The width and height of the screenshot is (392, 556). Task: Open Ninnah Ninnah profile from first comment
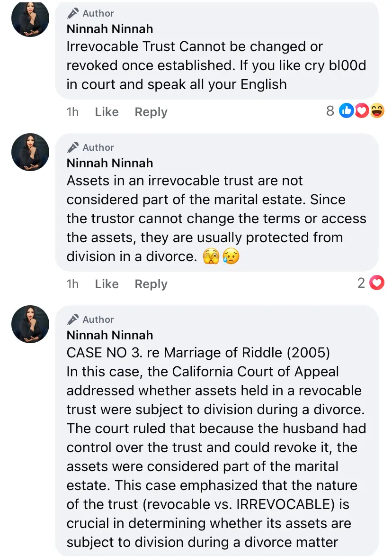110,29
